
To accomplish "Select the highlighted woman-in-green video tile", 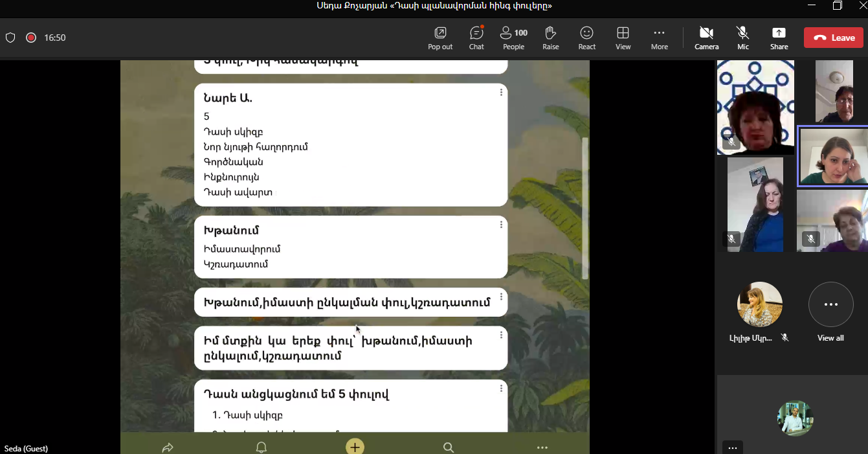I will [833, 156].
